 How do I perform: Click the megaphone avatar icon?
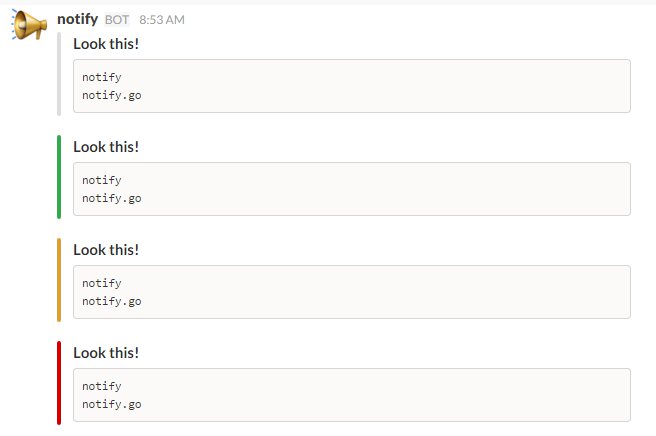[x=29, y=26]
